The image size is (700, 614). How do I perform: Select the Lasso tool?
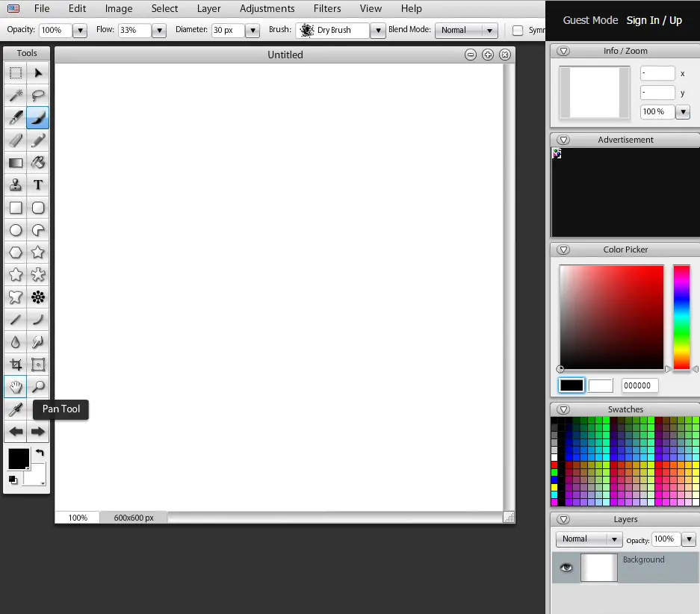(38, 95)
